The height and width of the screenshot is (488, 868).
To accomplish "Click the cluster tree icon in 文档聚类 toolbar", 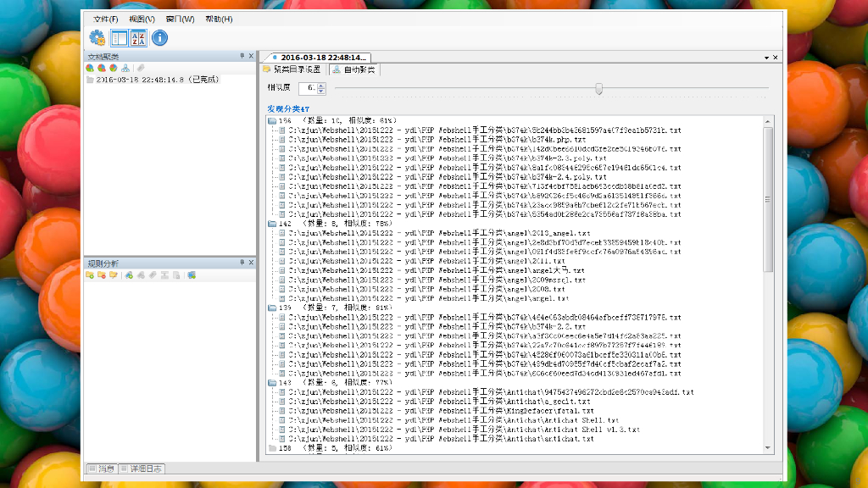I will 125,68.
